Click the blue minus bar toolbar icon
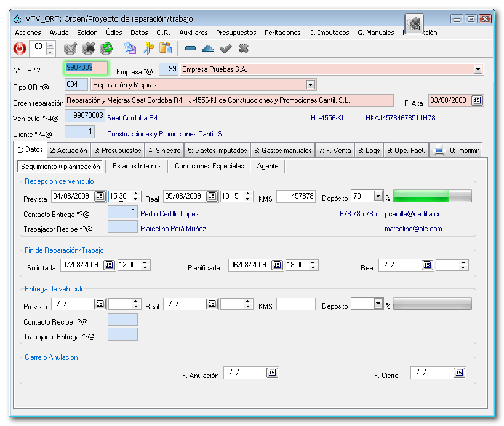 point(190,49)
